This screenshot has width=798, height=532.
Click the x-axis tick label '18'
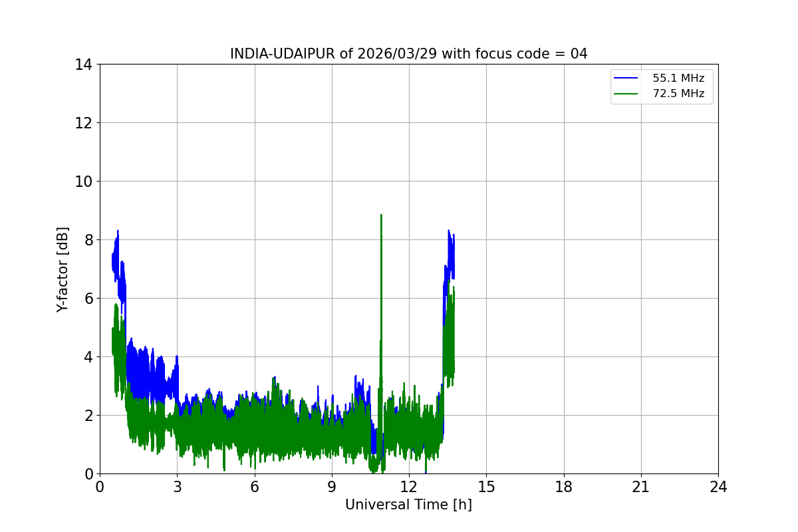point(564,487)
